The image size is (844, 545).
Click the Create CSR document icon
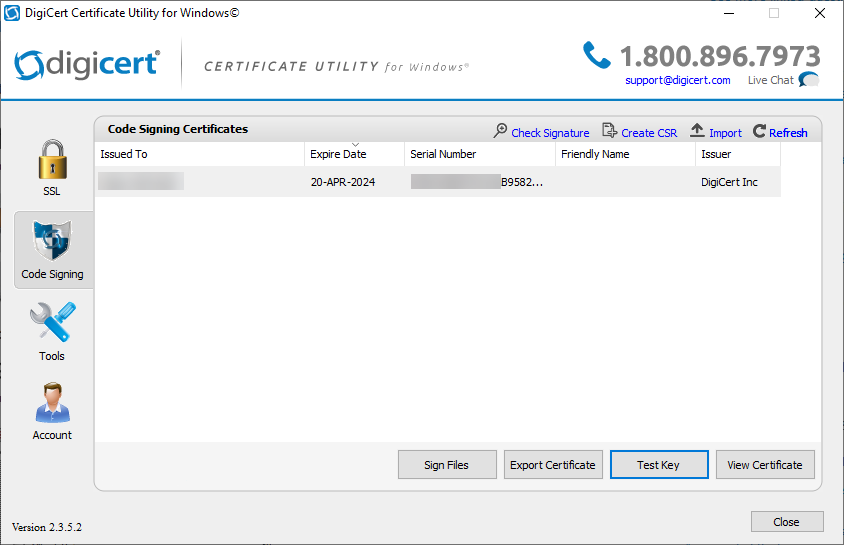[x=609, y=131]
